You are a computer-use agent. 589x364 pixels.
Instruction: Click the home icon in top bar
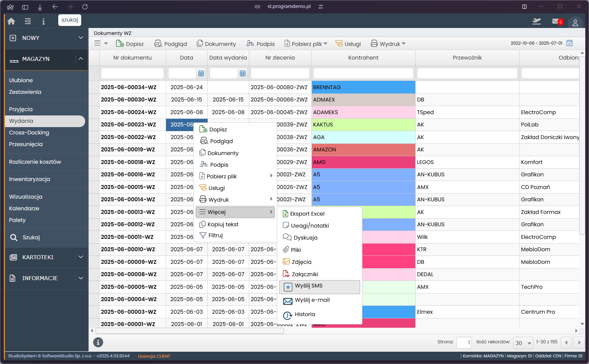[11, 21]
